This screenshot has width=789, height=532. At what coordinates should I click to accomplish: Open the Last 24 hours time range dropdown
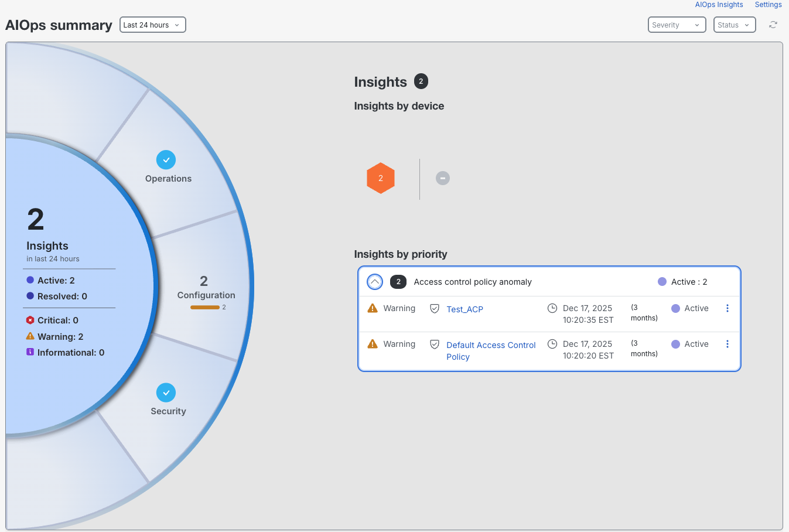click(152, 25)
